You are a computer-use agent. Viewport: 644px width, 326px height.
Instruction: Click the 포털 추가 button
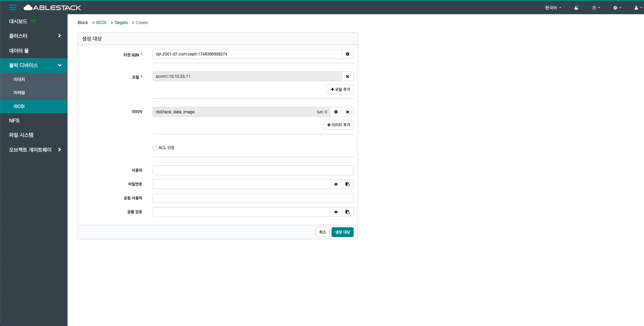coord(340,90)
